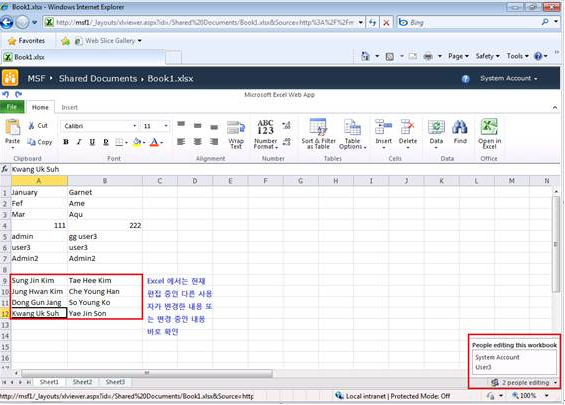Click the Find binoculars icon
Screen dimensions: 565x405
click(x=460, y=127)
